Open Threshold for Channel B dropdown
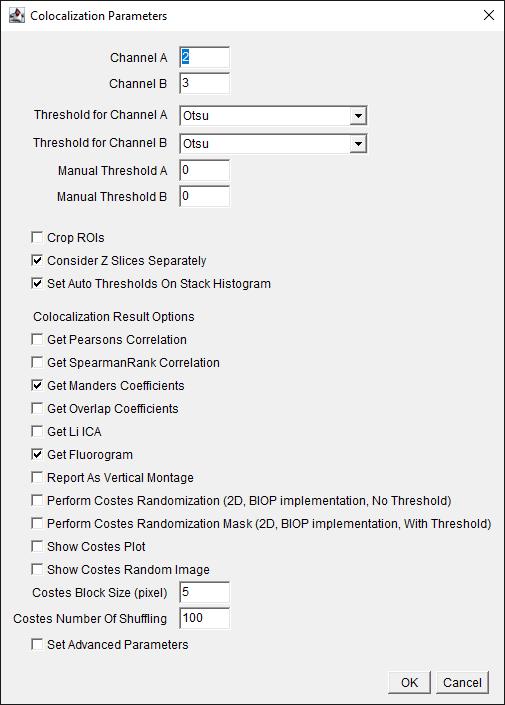The height and width of the screenshot is (705, 505). pos(273,143)
